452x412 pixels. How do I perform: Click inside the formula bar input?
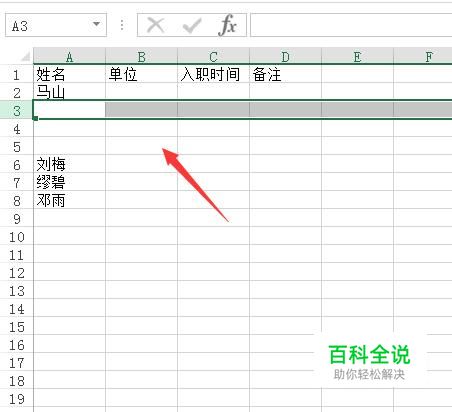pos(351,25)
